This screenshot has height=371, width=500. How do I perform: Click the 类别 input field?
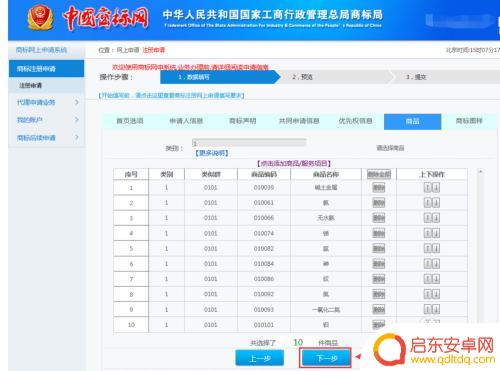[x=249, y=143]
